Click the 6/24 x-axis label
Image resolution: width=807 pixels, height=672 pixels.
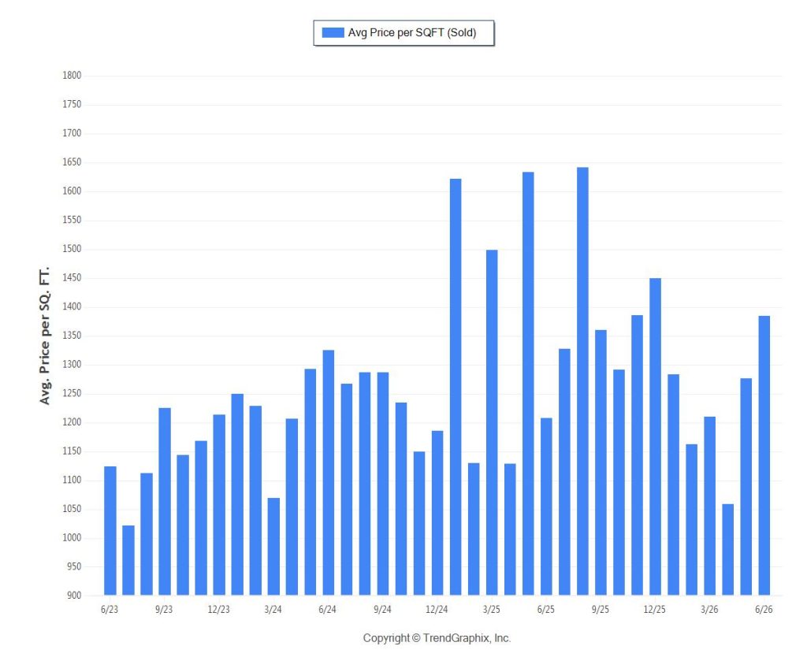click(x=327, y=610)
